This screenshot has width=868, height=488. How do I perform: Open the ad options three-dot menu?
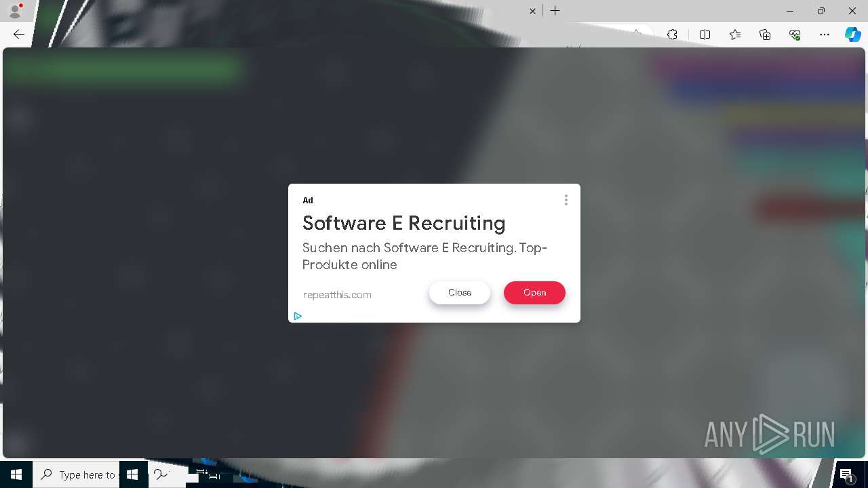click(566, 200)
